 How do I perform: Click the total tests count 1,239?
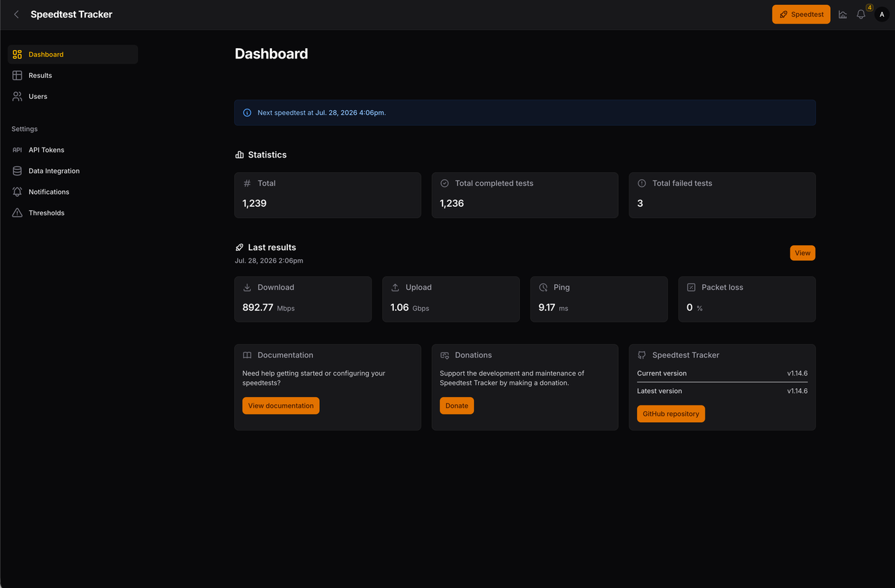coord(254,203)
